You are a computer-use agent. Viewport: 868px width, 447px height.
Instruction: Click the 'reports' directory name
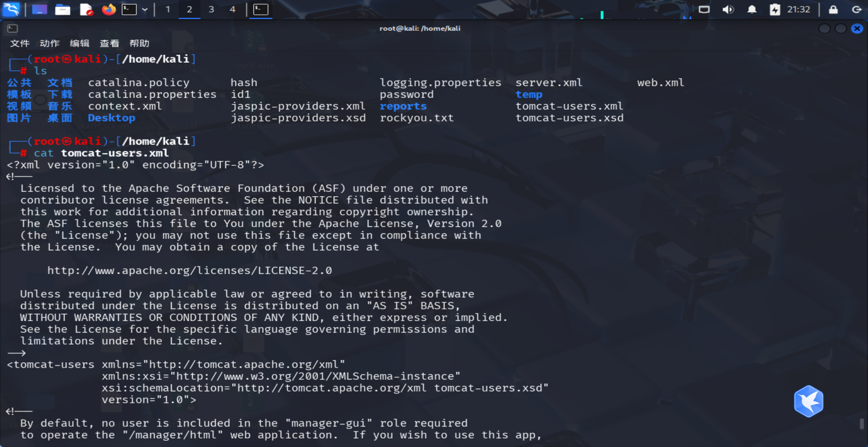[403, 106]
